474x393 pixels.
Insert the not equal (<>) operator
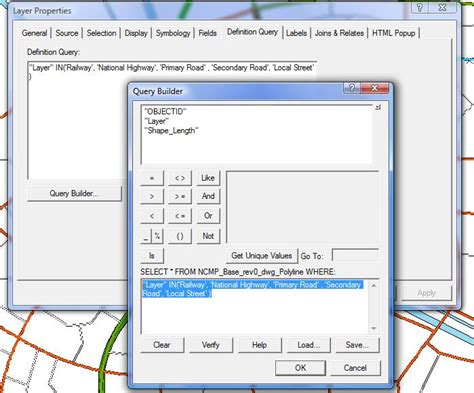(x=180, y=178)
